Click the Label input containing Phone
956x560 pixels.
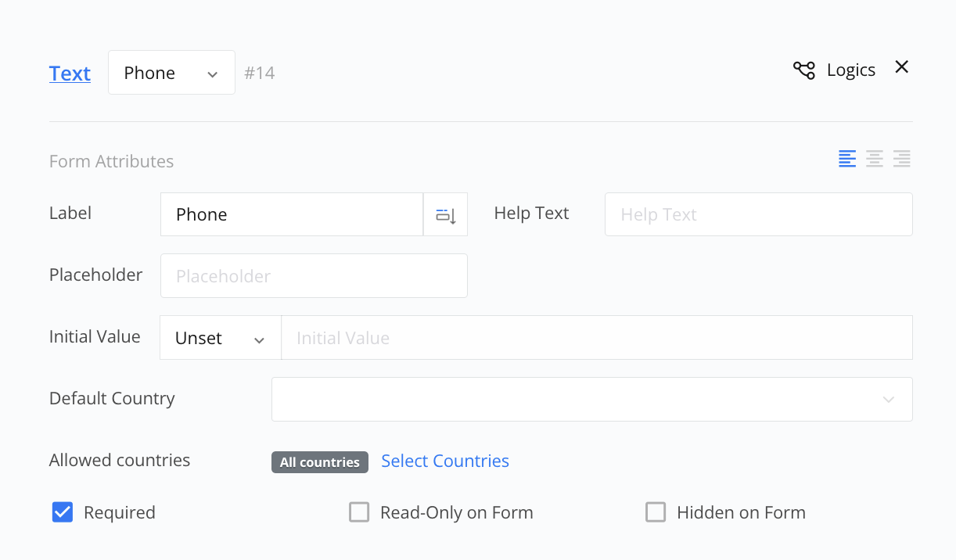click(291, 215)
